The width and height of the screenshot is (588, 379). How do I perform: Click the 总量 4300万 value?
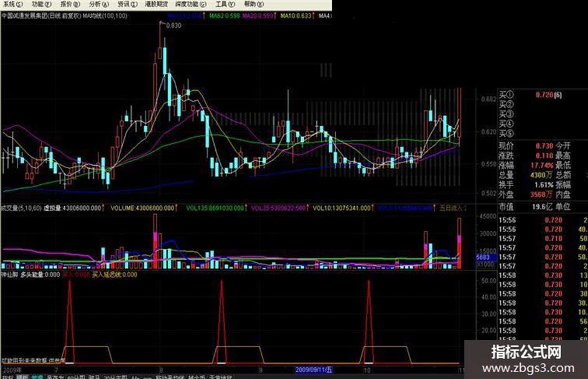coord(541,175)
